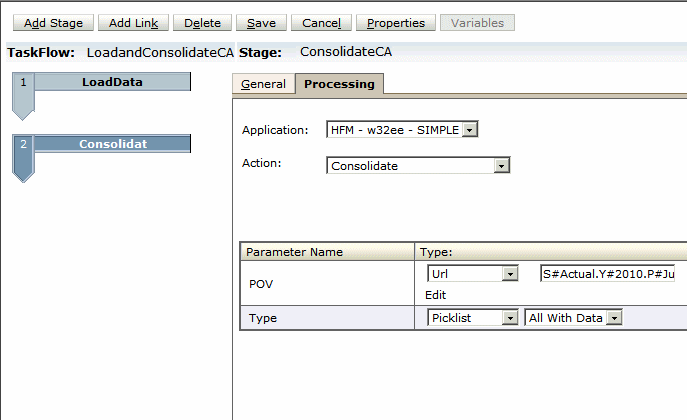Screen dimensions: 687x420
Task: Cancel the task flow edits
Action: [x=321, y=23]
